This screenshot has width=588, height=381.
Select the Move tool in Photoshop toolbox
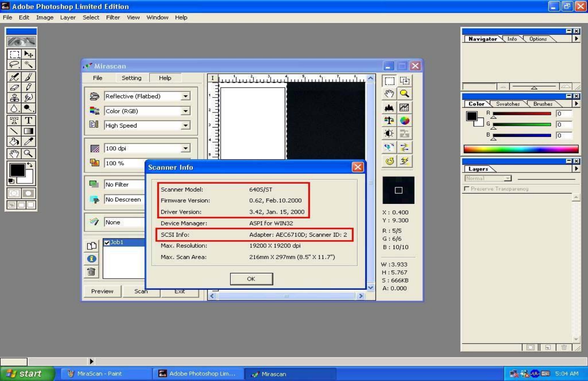tap(28, 54)
